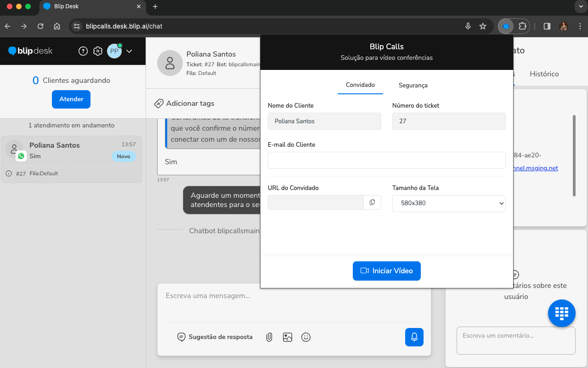Click the Novo badge on Poliana's ticket
Image resolution: width=588 pixels, height=368 pixels.
[124, 156]
